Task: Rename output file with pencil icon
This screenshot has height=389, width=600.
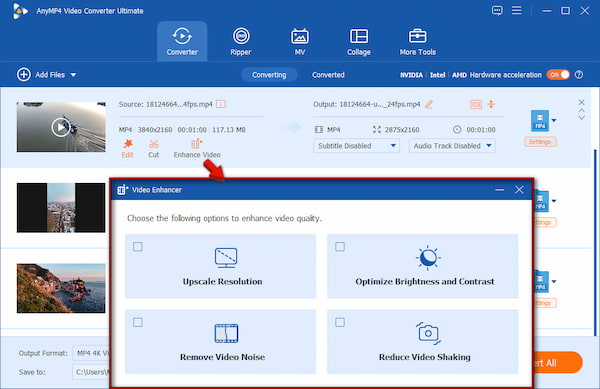Action: point(429,104)
